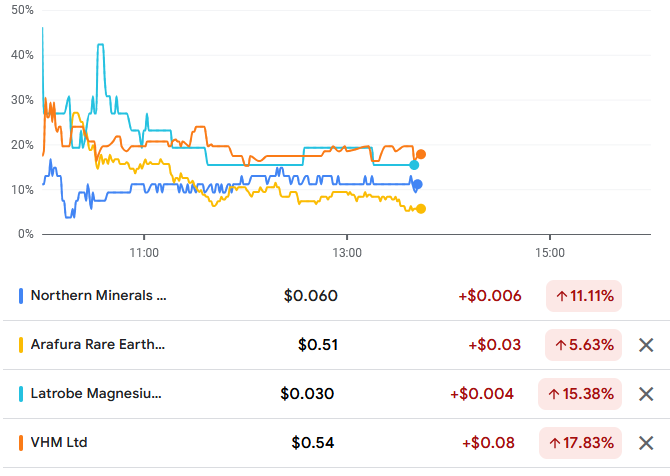Screen dimensions: 670x476
Task: Click the Latrobe 15.38% change badge
Action: (x=580, y=394)
